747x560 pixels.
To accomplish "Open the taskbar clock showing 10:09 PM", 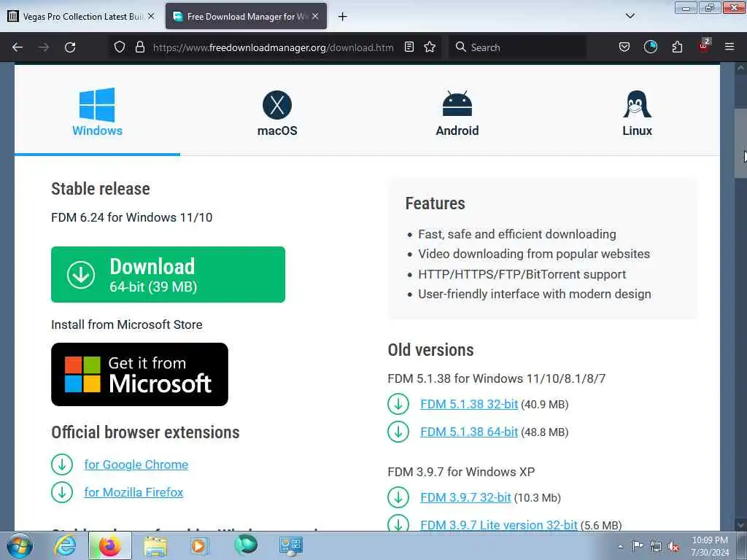I will [710, 546].
